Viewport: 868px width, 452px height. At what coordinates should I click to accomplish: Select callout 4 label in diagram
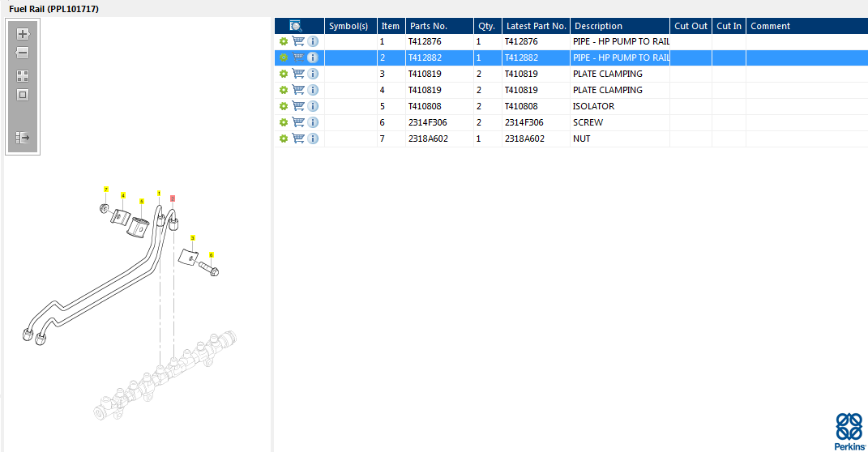coord(123,195)
